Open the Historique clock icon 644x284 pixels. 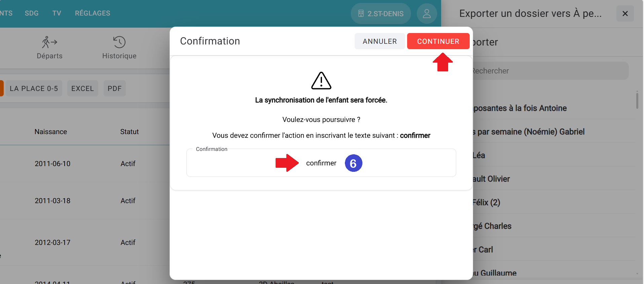click(119, 42)
